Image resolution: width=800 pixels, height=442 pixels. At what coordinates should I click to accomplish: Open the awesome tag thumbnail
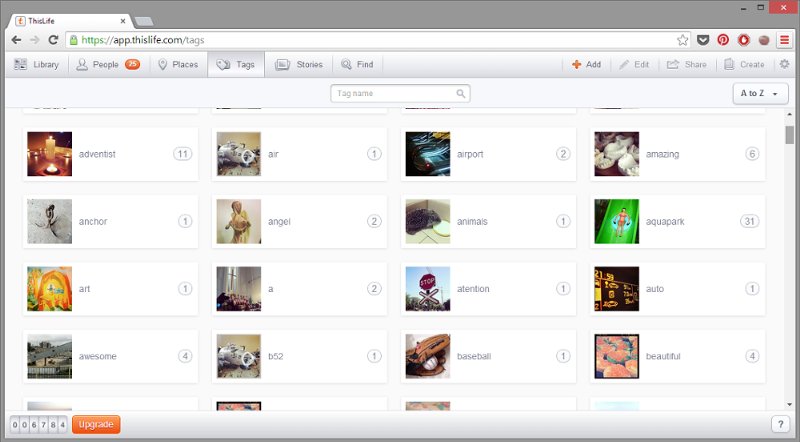pos(49,356)
